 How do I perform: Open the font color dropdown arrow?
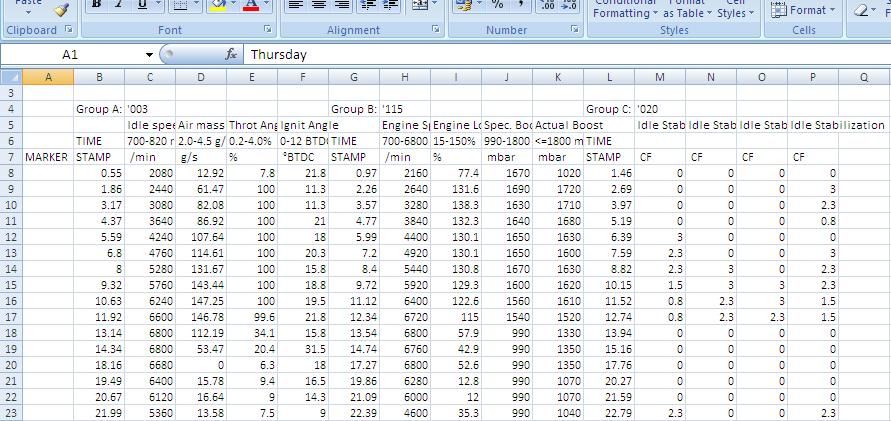267,6
